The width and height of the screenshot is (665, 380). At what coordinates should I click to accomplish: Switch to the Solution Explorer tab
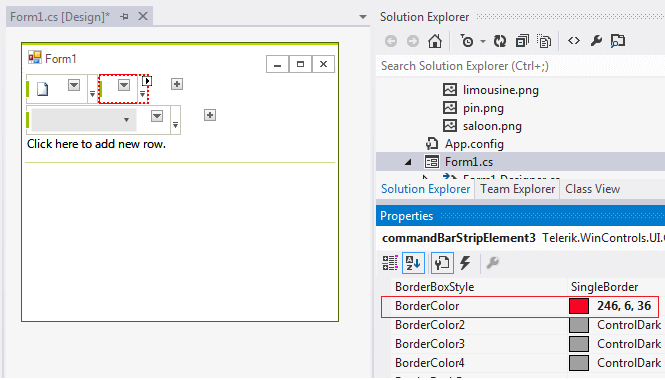pyautogui.click(x=425, y=189)
